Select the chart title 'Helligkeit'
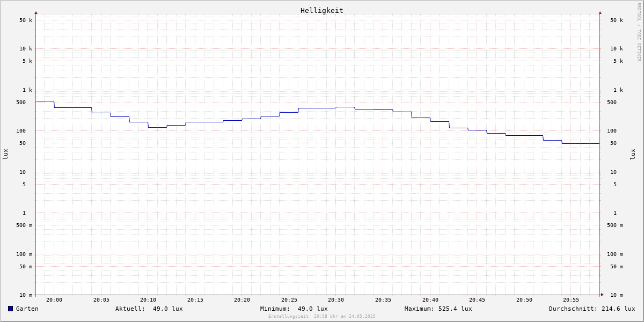This screenshot has height=322, width=644. coord(322,10)
